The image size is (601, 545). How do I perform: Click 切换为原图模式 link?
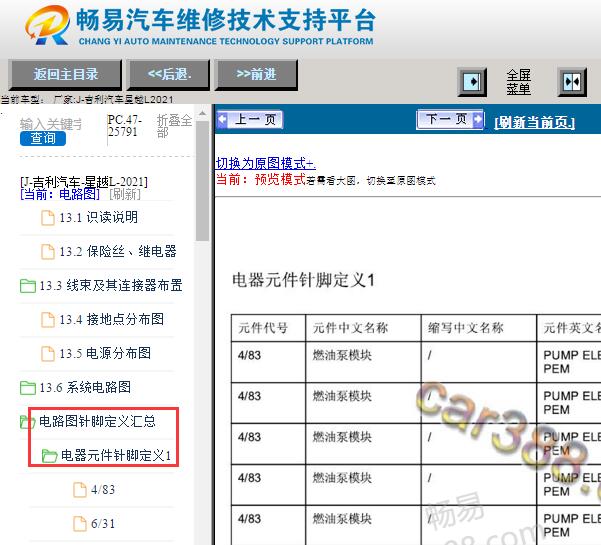tap(266, 164)
